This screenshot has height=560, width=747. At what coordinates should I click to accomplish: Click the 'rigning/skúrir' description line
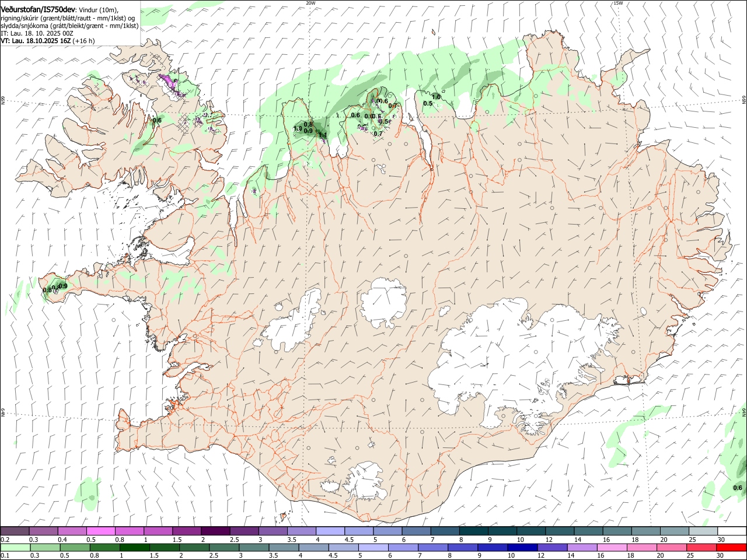[x=67, y=17]
